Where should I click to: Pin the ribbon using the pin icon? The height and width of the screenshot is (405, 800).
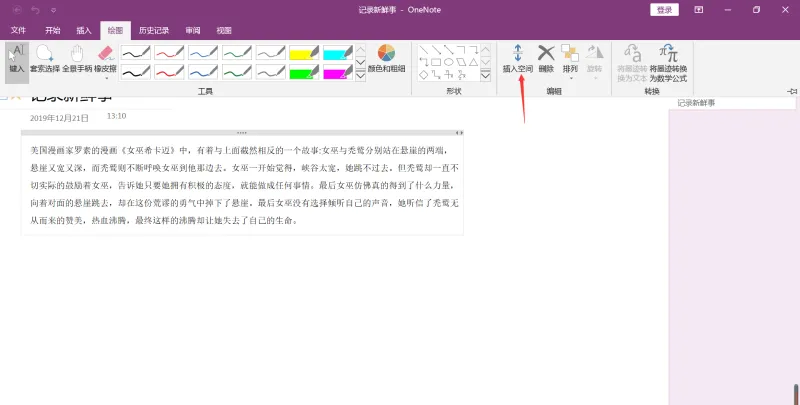coord(792,91)
